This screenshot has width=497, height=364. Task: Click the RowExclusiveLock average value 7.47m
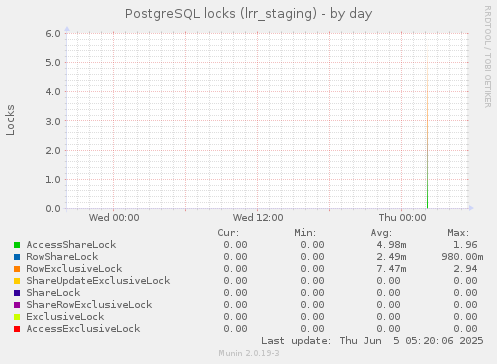[x=391, y=269]
